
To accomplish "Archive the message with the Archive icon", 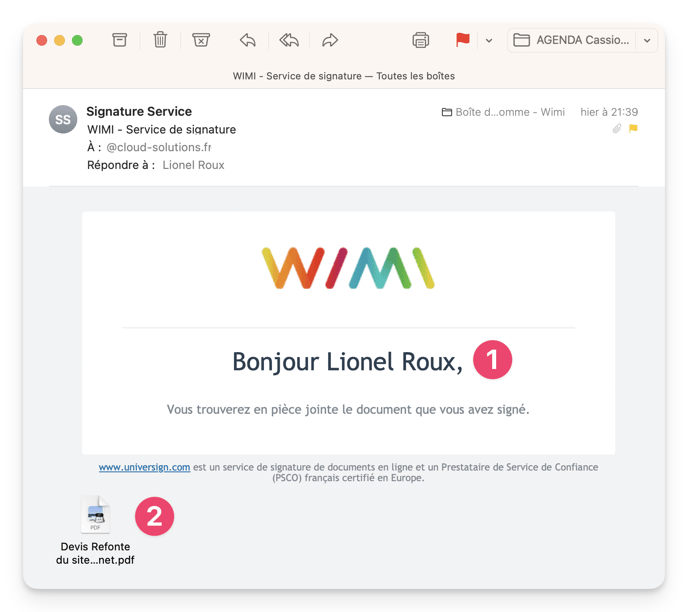I will coord(119,40).
